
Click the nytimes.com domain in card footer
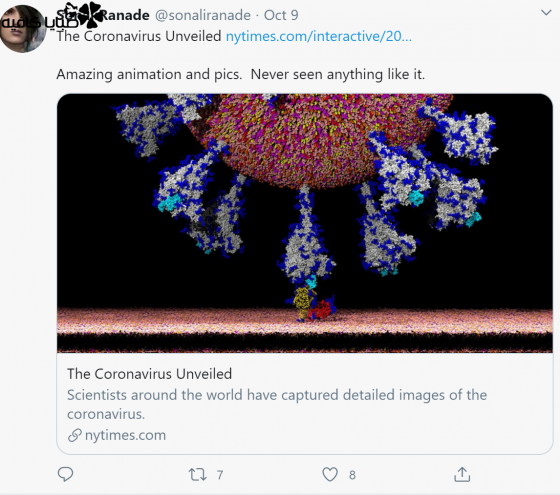125,435
